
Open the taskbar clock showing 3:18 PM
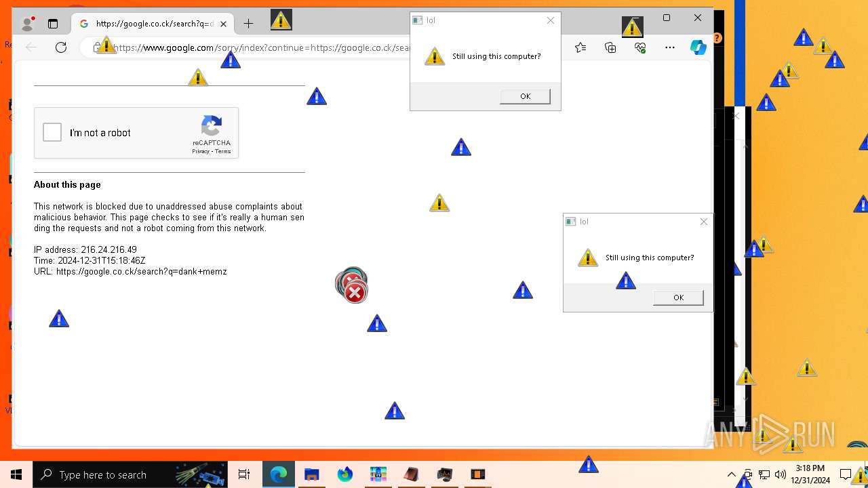[x=810, y=474]
